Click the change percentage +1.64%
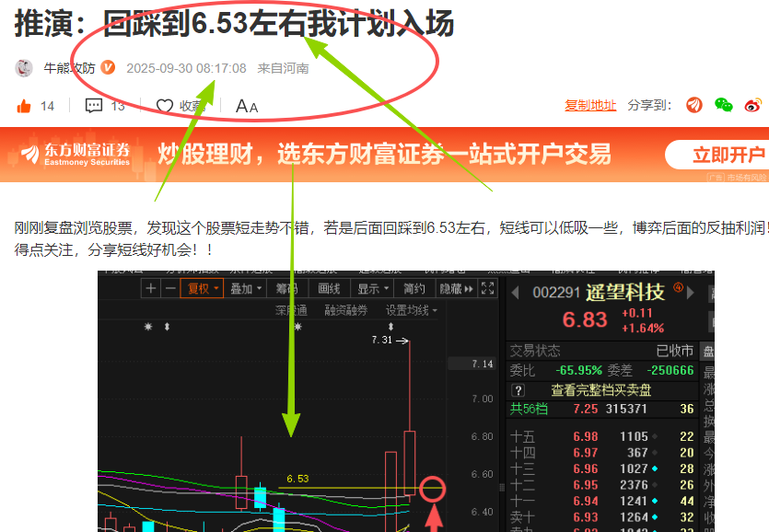The image size is (769, 532). point(643,328)
